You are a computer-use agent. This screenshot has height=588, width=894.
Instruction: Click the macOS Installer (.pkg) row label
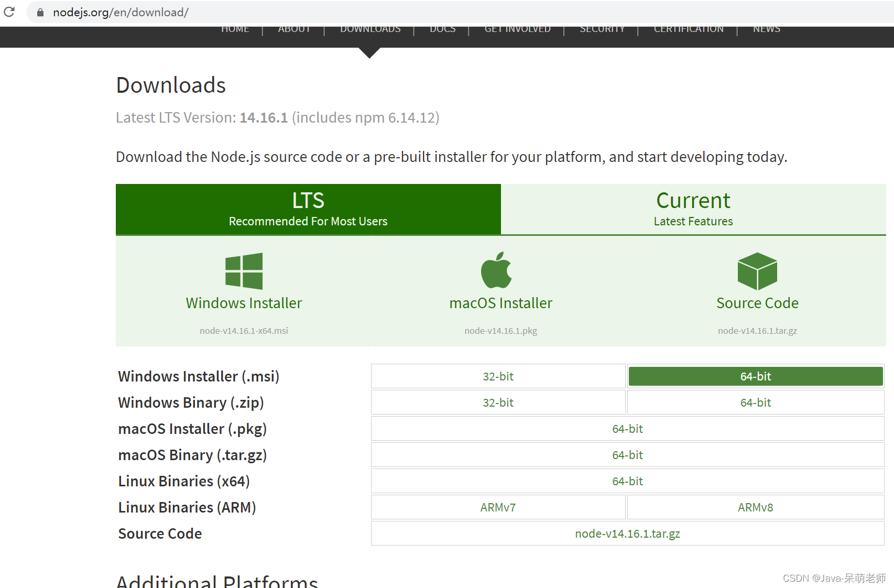192,429
